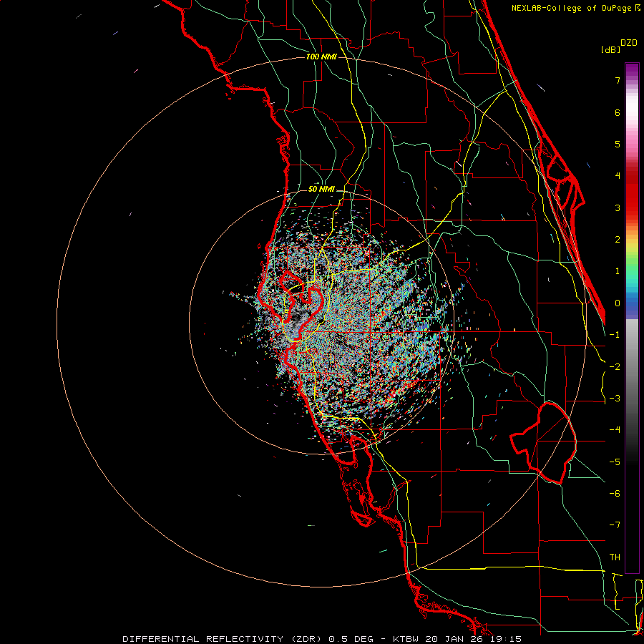Click the -5 dB scale tick label

pos(615,462)
